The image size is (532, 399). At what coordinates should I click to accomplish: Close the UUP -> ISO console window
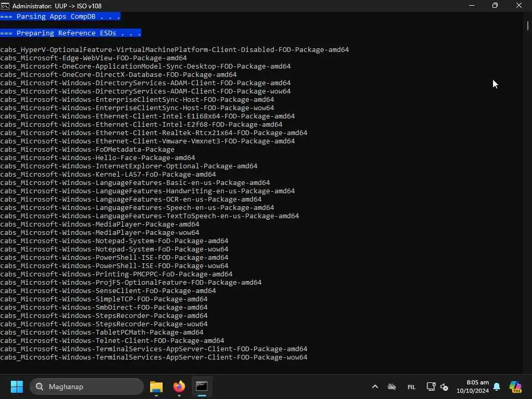tap(519, 5)
